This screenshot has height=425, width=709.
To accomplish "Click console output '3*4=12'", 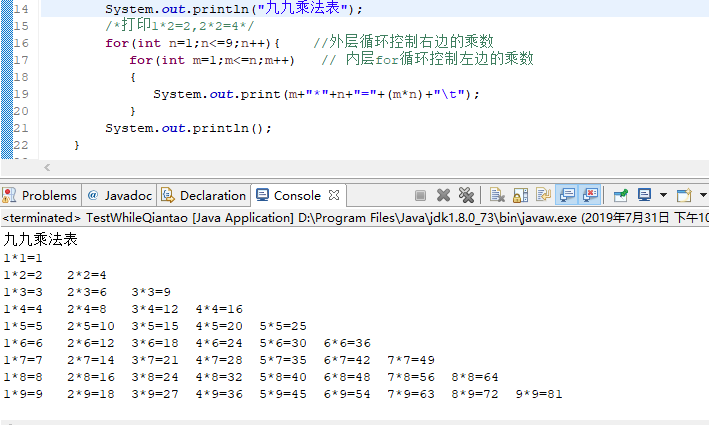I will (x=155, y=309).
